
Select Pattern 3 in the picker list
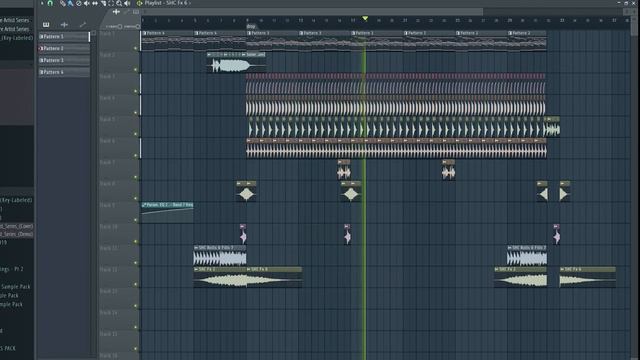coord(64,60)
